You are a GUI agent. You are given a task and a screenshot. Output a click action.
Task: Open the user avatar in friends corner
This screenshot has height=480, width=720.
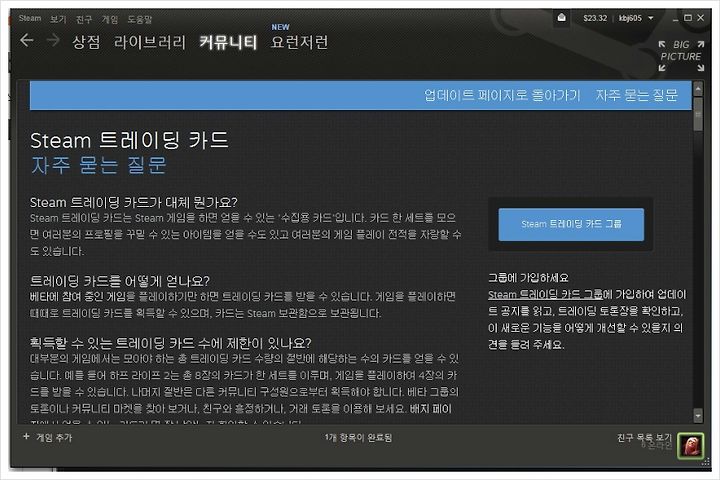691,445
